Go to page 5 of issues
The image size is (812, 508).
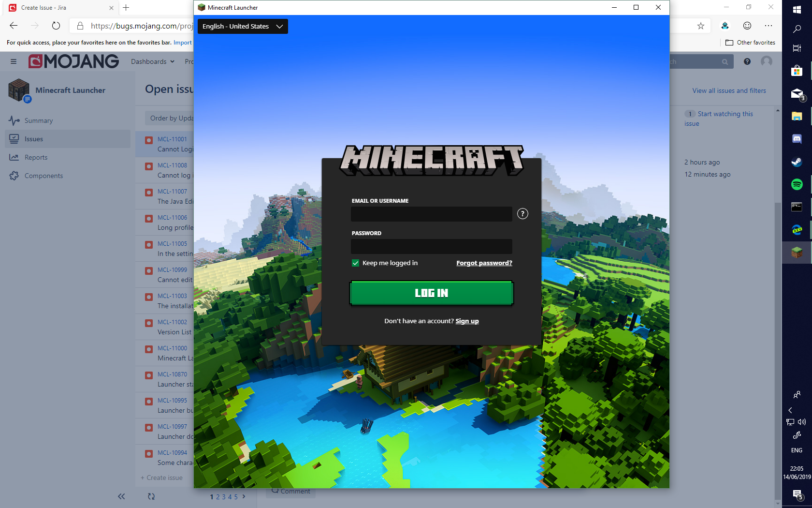tap(236, 497)
